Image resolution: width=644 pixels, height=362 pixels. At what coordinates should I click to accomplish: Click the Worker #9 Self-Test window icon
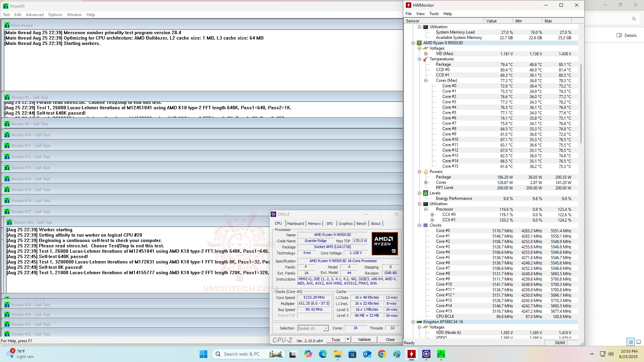tap(7, 124)
